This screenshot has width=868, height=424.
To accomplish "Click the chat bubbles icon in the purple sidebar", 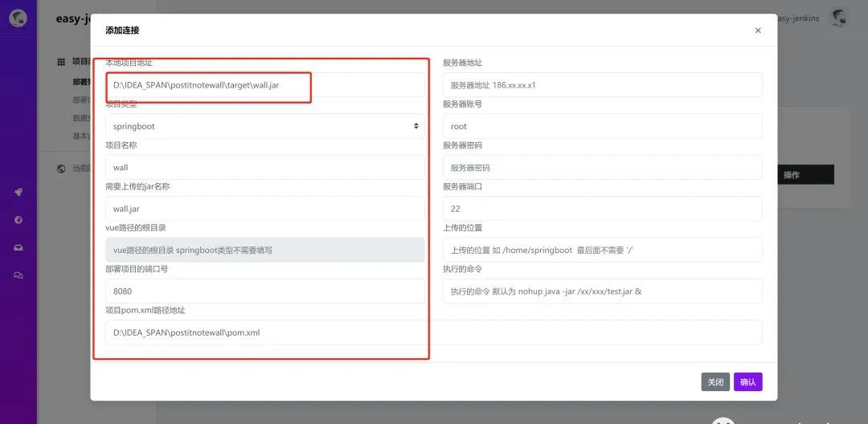I will (x=18, y=275).
